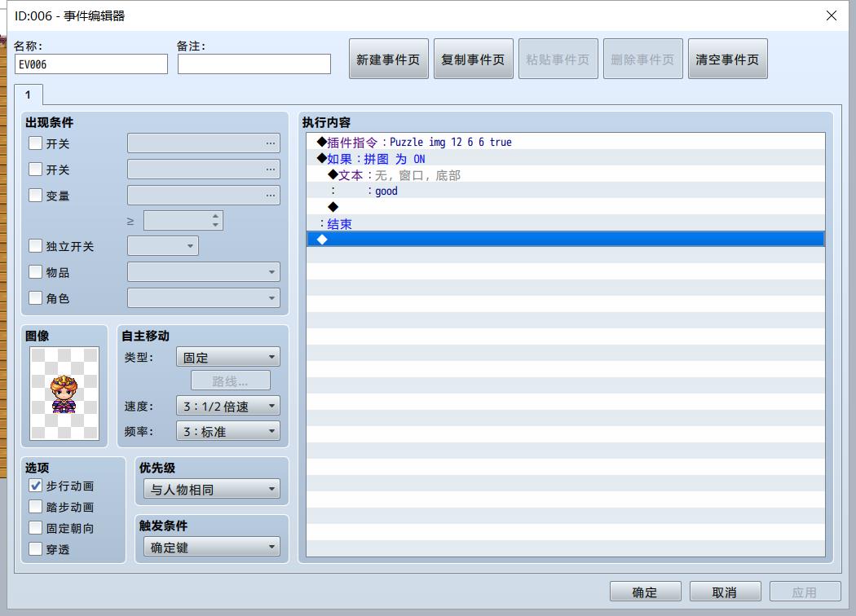Image resolution: width=856 pixels, height=616 pixels.
Task: Select the 结束 line
Action: point(566,224)
